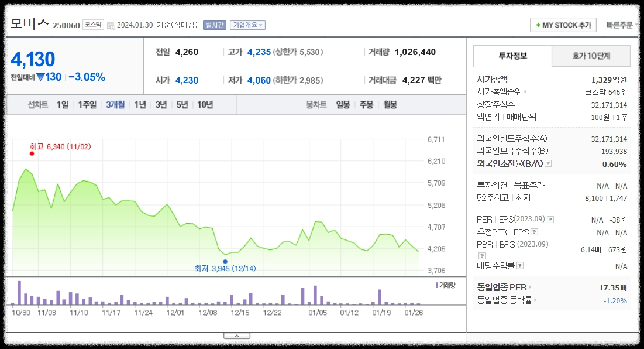Viewport: 644px width, 349px height.
Task: Click the plus icon in MY STOCK 추가
Action: [538, 25]
